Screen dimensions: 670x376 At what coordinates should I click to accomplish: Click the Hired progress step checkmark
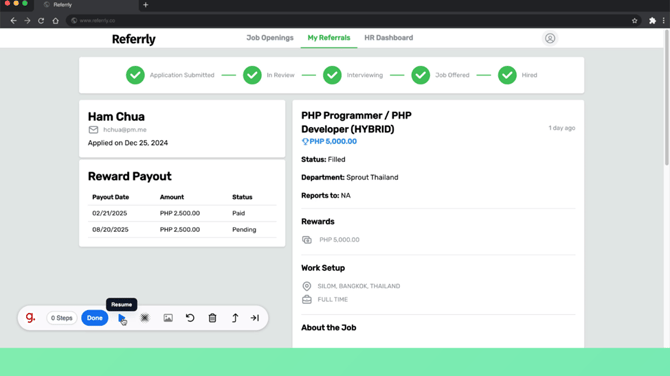tap(507, 75)
